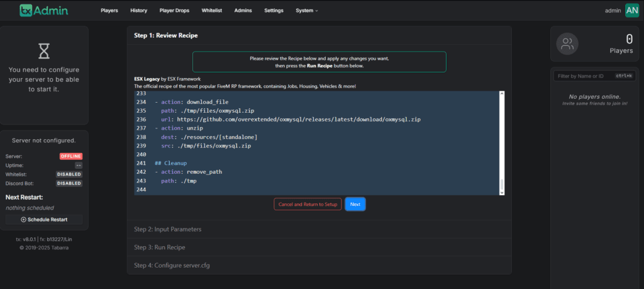644x289 pixels.
Task: Open the AN admin avatar menu
Action: point(632,11)
